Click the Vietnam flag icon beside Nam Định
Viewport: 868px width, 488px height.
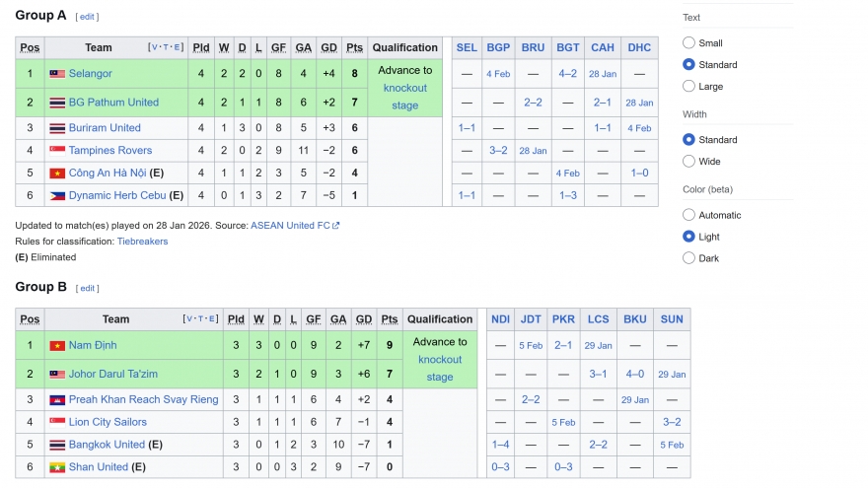(57, 345)
